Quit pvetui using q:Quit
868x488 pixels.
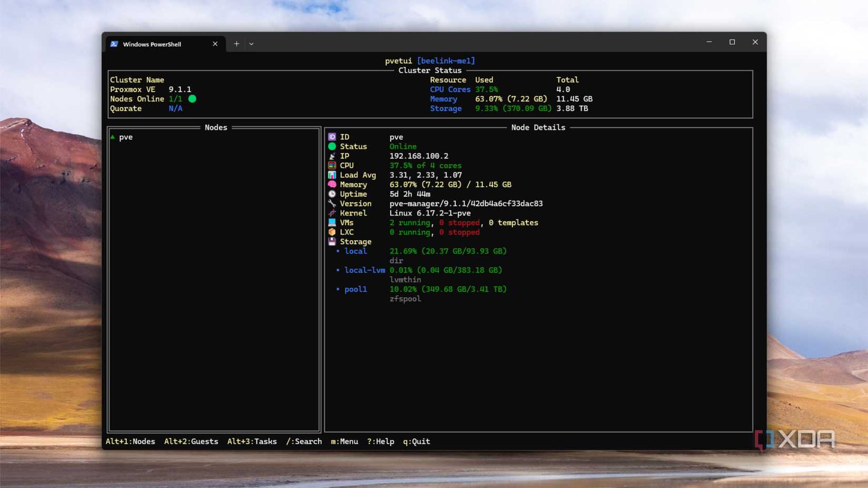(x=416, y=441)
